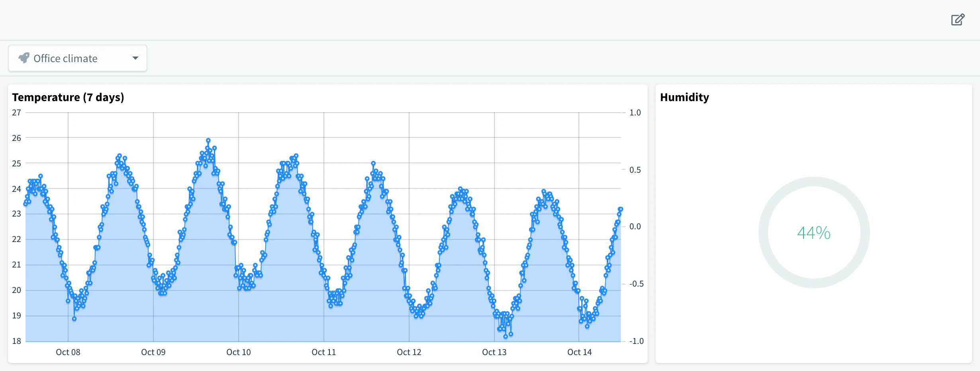Image resolution: width=980 pixels, height=371 pixels.
Task: Click the 26 label on temperature axis
Action: click(16, 138)
